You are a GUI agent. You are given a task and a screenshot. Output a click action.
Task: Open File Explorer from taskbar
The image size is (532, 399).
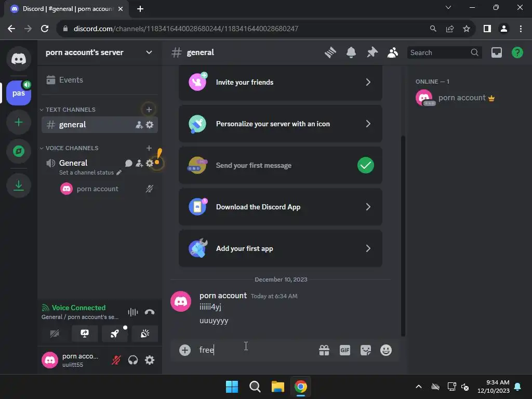click(277, 387)
